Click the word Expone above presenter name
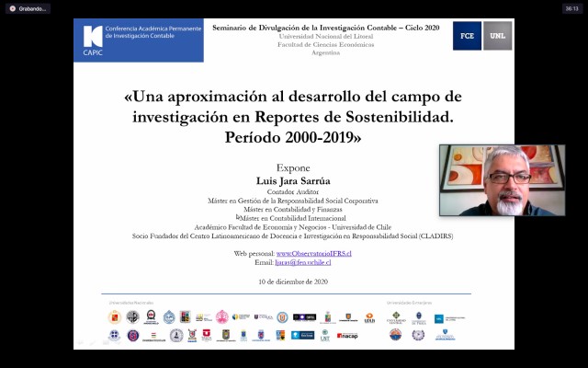The image size is (588, 368). [x=293, y=168]
